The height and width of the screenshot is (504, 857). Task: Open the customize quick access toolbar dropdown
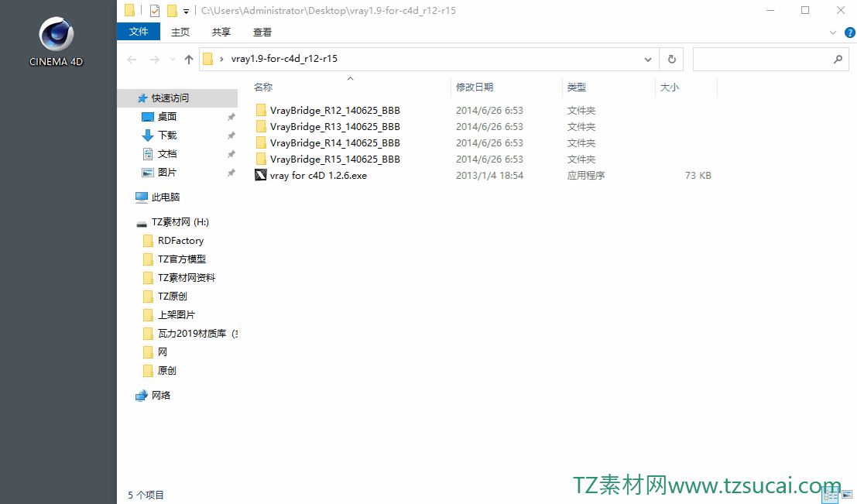click(x=186, y=12)
